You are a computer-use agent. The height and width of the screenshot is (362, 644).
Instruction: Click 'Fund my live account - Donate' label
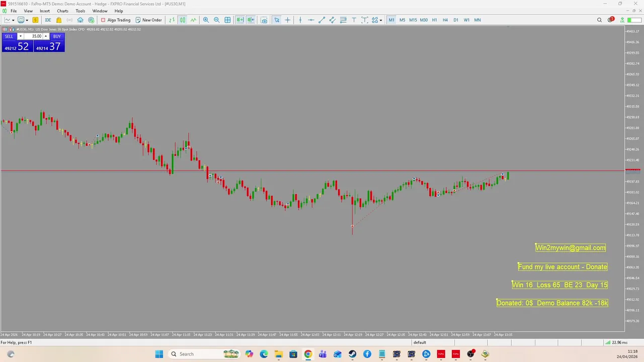pyautogui.click(x=562, y=266)
